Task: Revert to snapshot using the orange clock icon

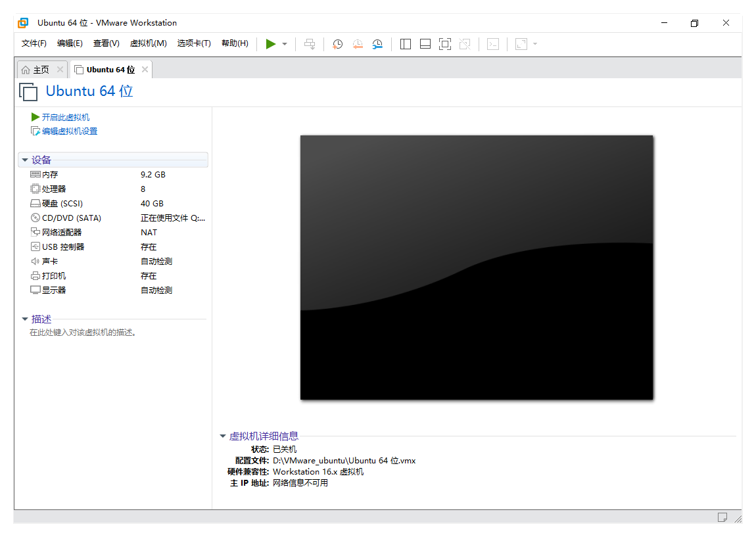Action: [357, 44]
